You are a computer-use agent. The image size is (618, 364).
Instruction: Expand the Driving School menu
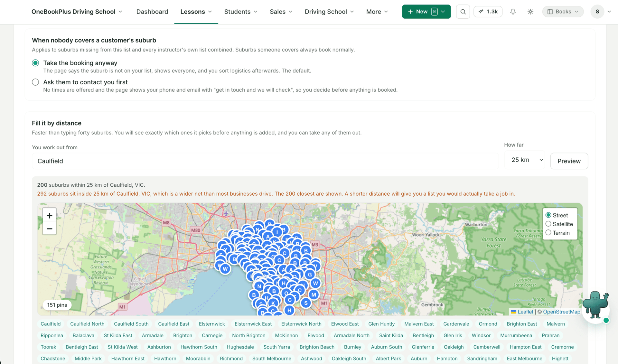pos(329,12)
